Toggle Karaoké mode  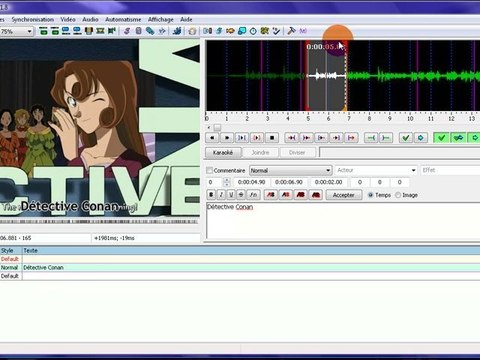[223, 153]
